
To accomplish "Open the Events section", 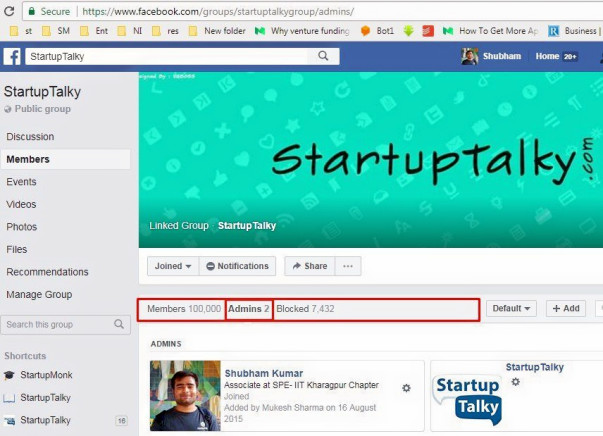I will (22, 182).
